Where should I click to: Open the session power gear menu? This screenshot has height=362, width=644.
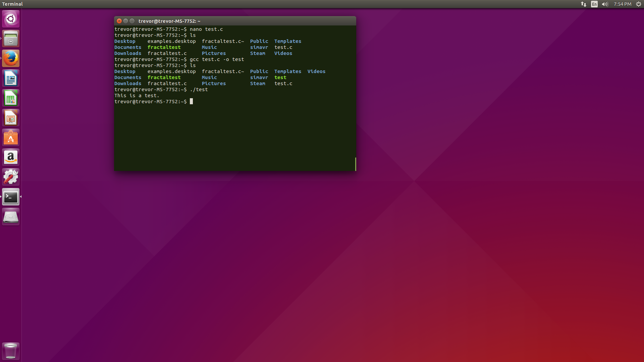coord(639,4)
